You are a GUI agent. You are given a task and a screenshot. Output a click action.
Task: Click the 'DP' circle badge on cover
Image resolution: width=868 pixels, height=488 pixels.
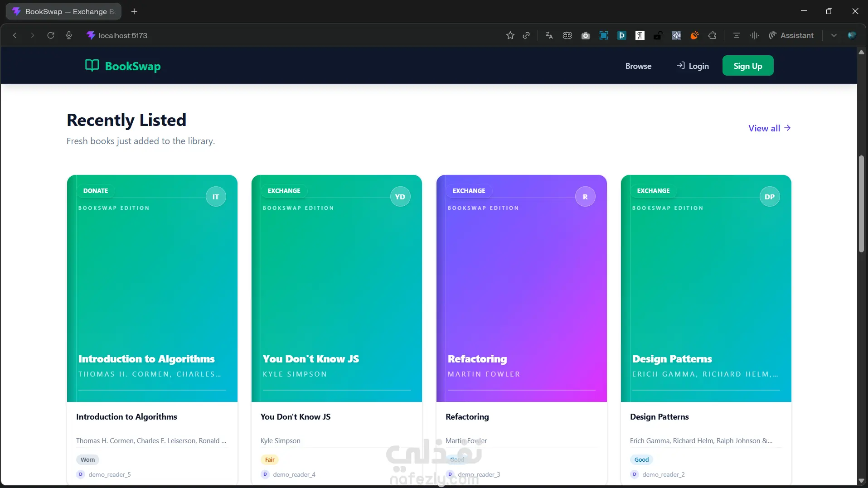click(x=770, y=197)
